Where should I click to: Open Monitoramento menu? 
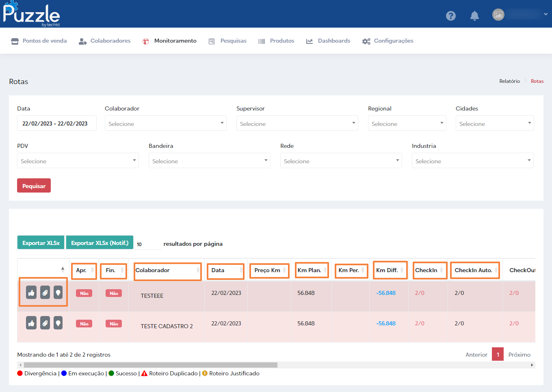click(x=169, y=41)
